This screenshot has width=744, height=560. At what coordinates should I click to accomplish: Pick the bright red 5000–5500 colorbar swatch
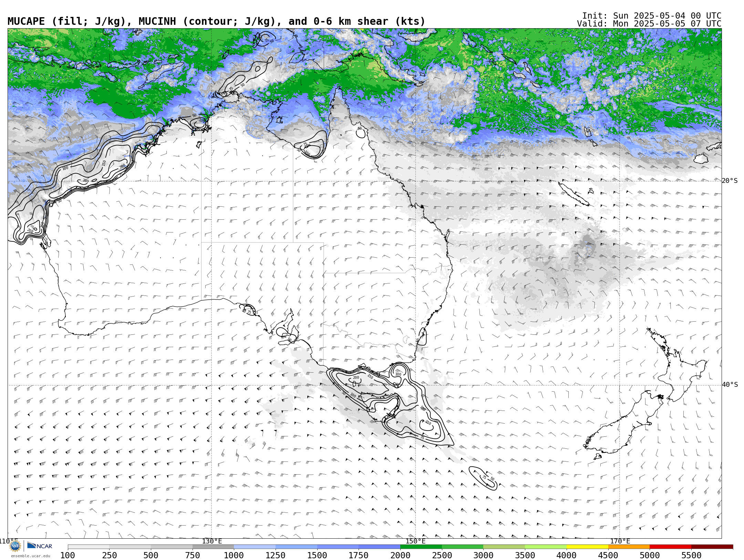pos(671,547)
